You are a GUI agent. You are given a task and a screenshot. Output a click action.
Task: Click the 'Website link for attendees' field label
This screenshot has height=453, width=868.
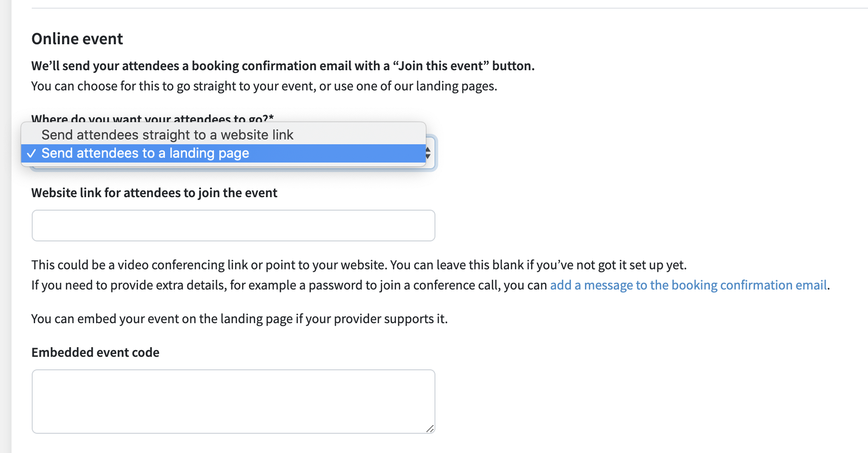coord(154,193)
